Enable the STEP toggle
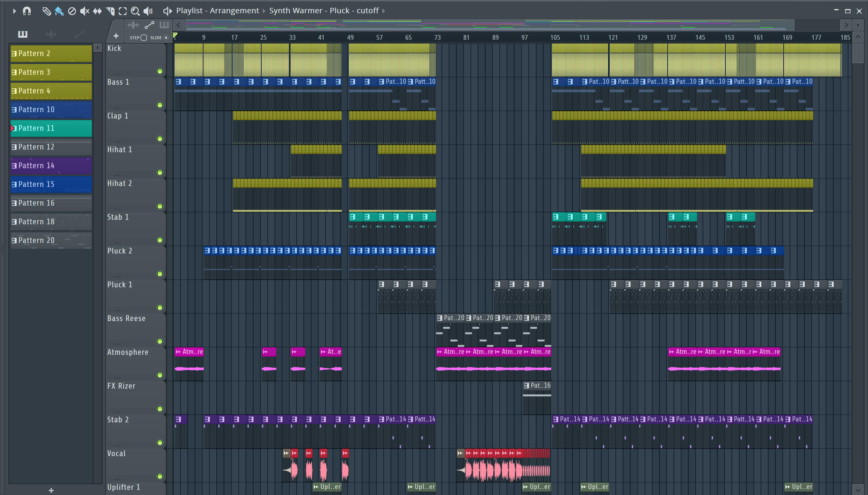The height and width of the screenshot is (495, 868). [x=144, y=37]
